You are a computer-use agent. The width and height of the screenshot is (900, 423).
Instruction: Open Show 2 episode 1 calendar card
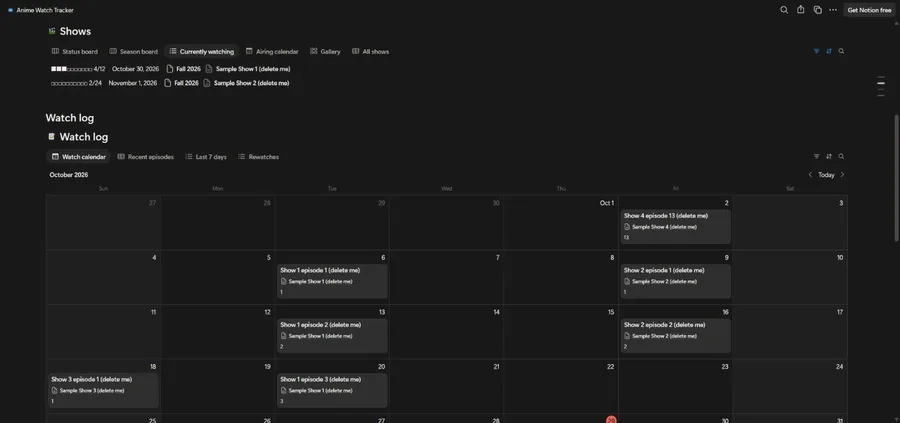point(675,281)
